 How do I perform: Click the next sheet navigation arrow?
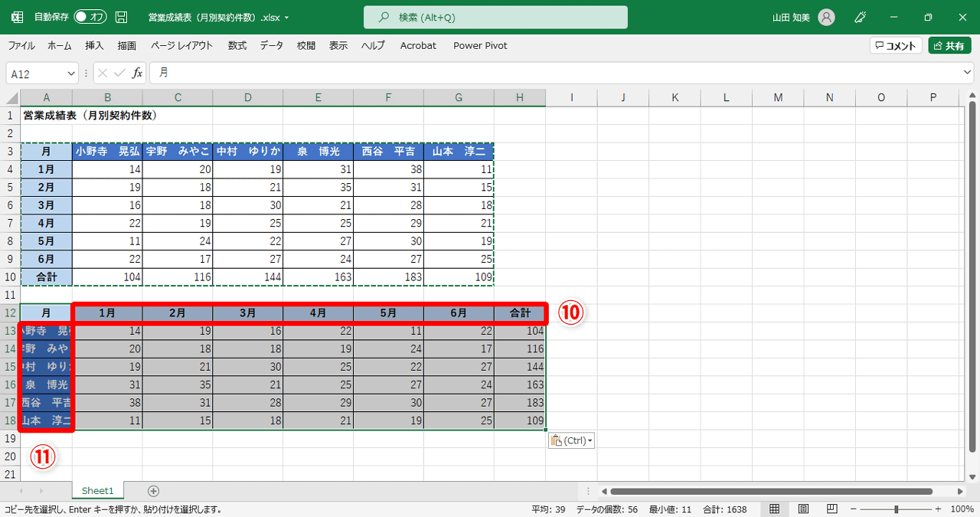tap(41, 491)
